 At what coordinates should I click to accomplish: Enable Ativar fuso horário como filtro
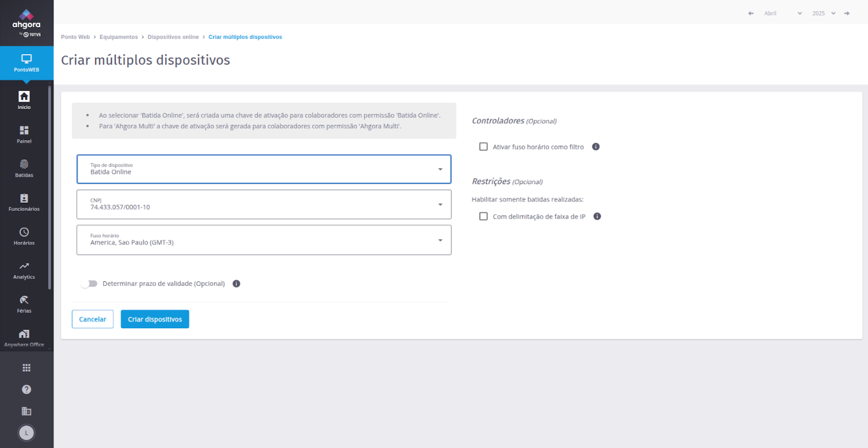tap(483, 147)
